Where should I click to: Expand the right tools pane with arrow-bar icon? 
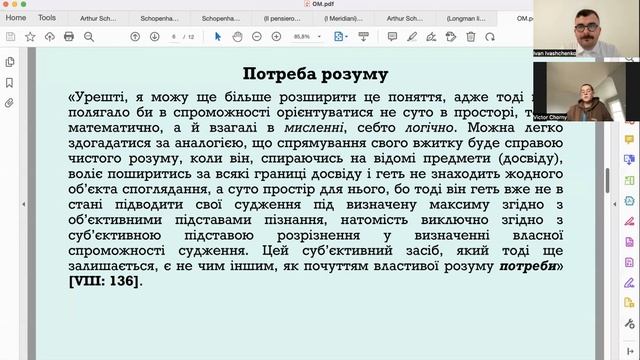coord(630,351)
